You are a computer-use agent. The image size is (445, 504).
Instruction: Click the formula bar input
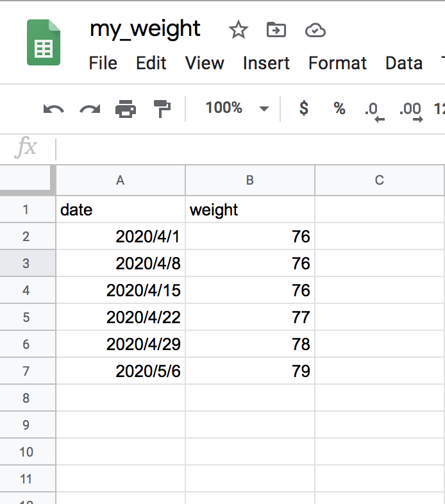click(x=250, y=149)
